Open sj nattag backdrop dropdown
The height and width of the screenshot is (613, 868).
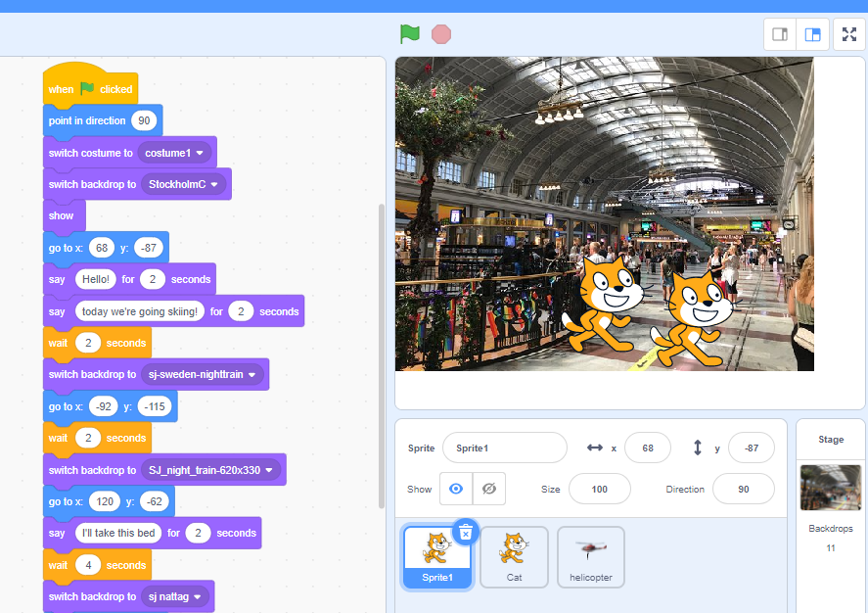(174, 597)
